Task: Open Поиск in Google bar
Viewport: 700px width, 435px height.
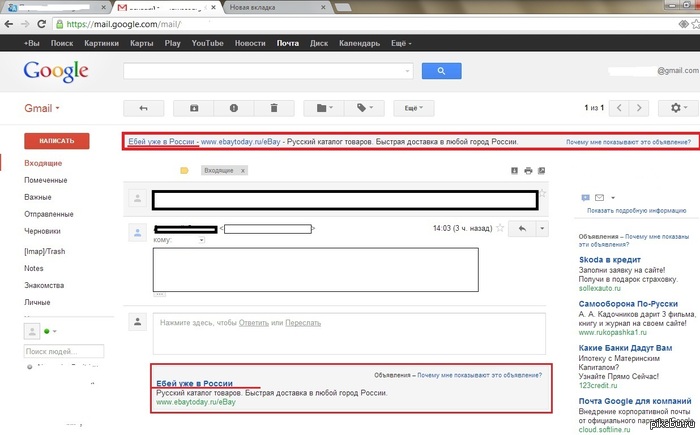Action: (x=62, y=43)
